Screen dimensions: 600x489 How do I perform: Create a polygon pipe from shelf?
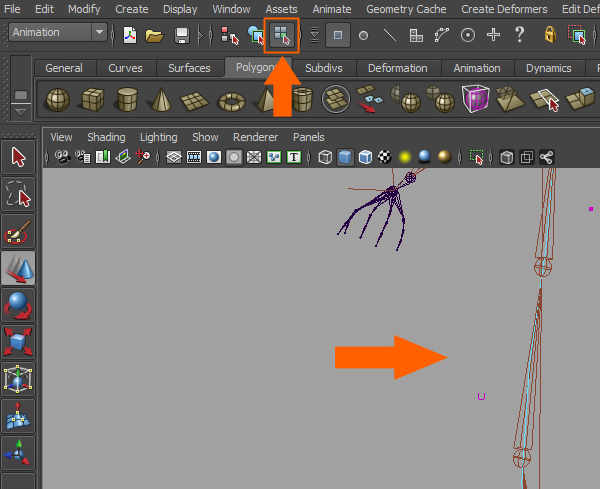point(303,99)
